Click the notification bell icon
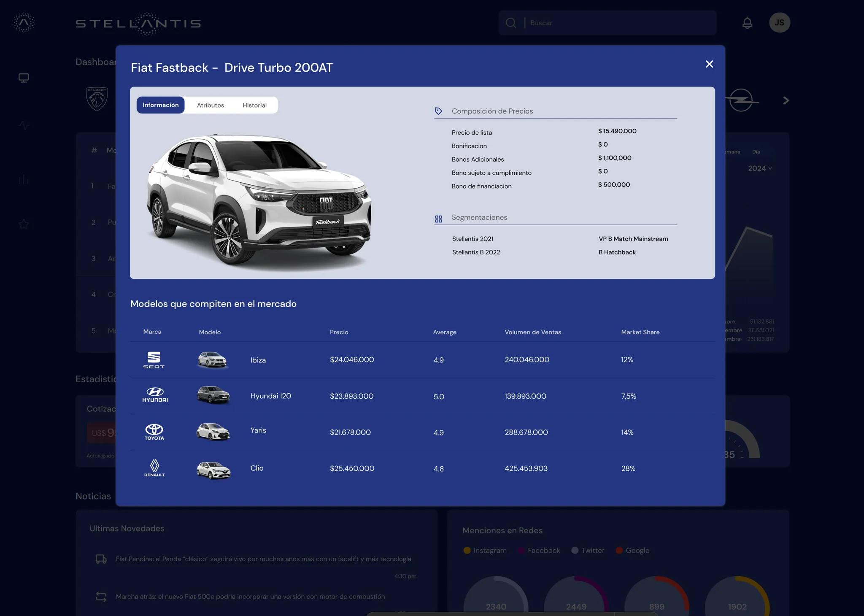864x616 pixels. (747, 23)
